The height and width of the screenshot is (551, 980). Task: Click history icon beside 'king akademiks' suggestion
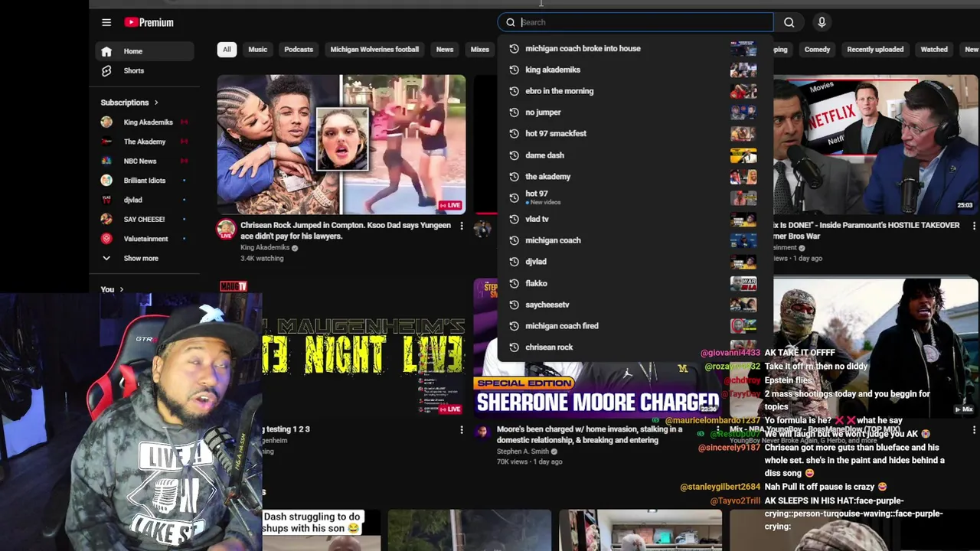point(514,70)
